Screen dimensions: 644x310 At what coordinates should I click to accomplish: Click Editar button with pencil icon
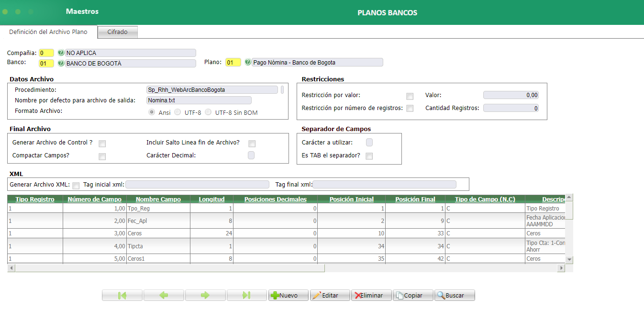click(330, 295)
